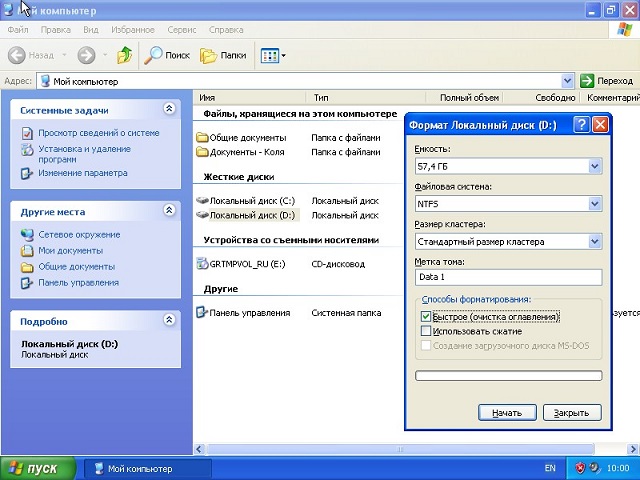
Task: Open Установка и удаление программ link
Action: pyautogui.click(x=84, y=154)
